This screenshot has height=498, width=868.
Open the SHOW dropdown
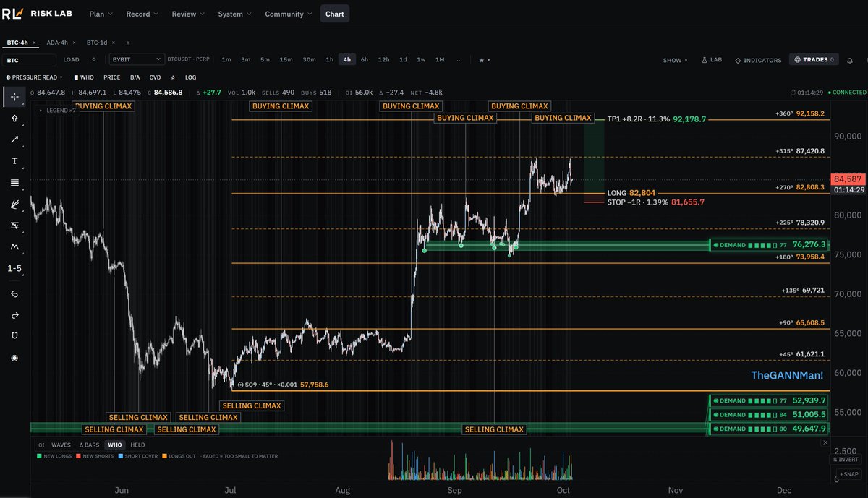675,60
